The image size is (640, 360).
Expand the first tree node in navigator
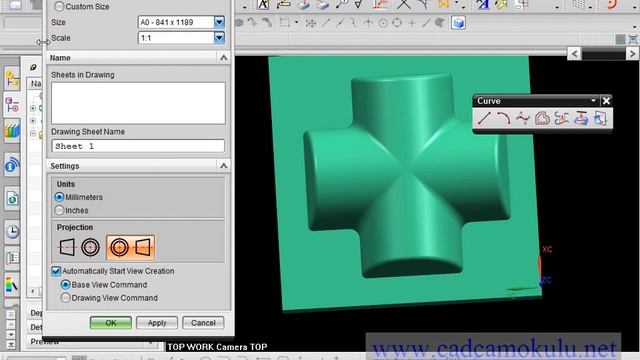click(33, 108)
